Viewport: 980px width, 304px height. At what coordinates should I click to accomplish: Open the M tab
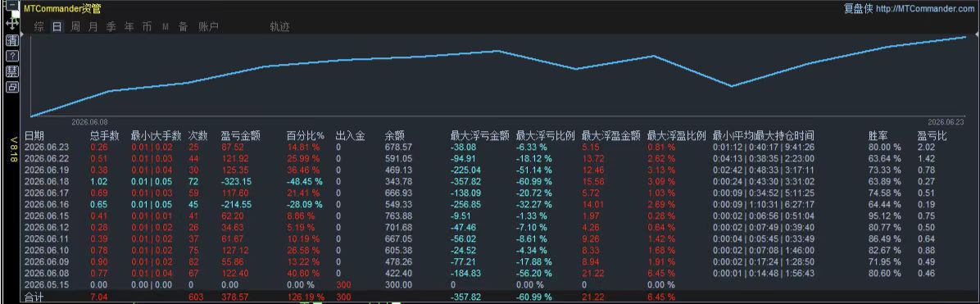(x=166, y=27)
